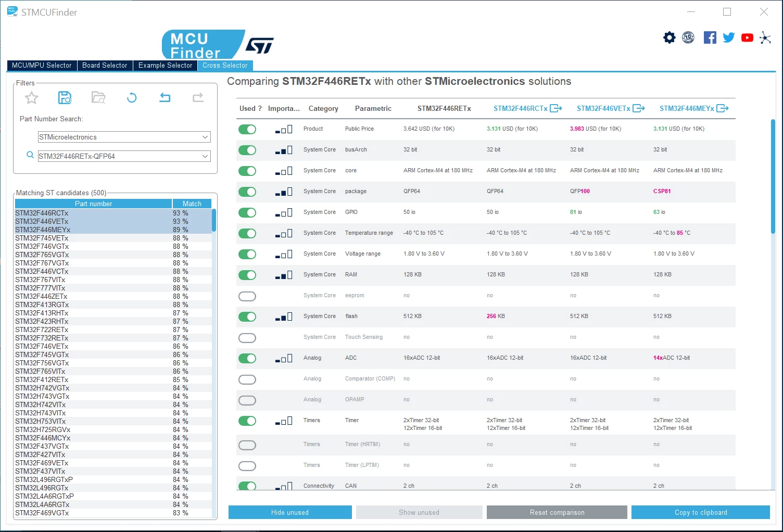The image size is (783, 532).
Task: Select STM32L496RGTxP candidate row
Action: pos(113,479)
